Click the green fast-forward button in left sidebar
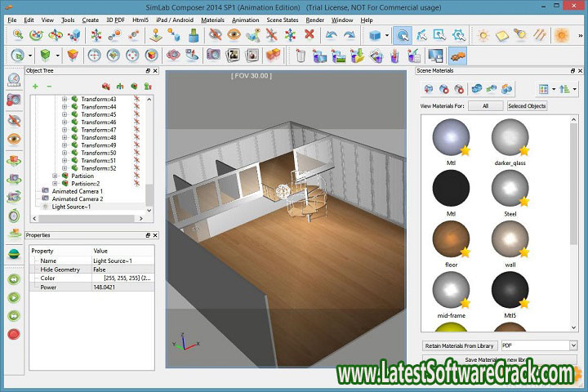The width and height of the screenshot is (588, 392). point(14,316)
